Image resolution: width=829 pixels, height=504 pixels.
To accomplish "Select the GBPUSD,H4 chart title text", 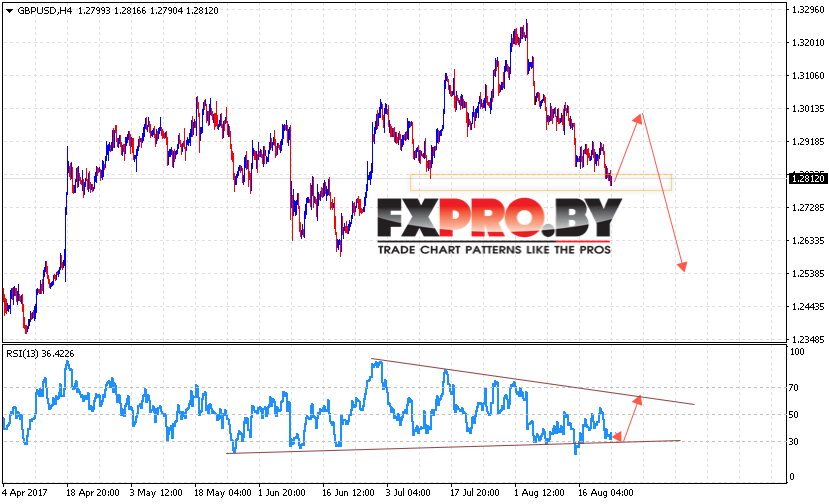I will click(44, 11).
